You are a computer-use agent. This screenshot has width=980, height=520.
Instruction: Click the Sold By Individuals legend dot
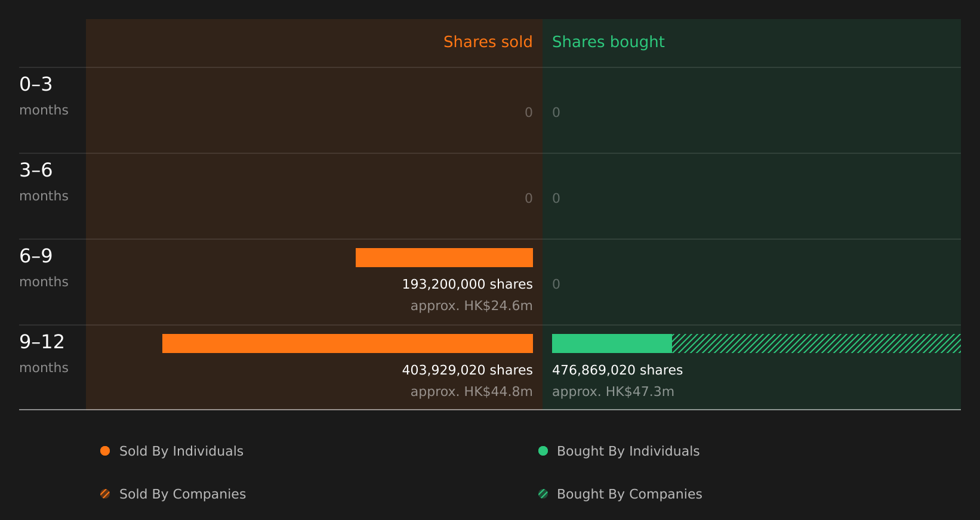[x=105, y=451]
